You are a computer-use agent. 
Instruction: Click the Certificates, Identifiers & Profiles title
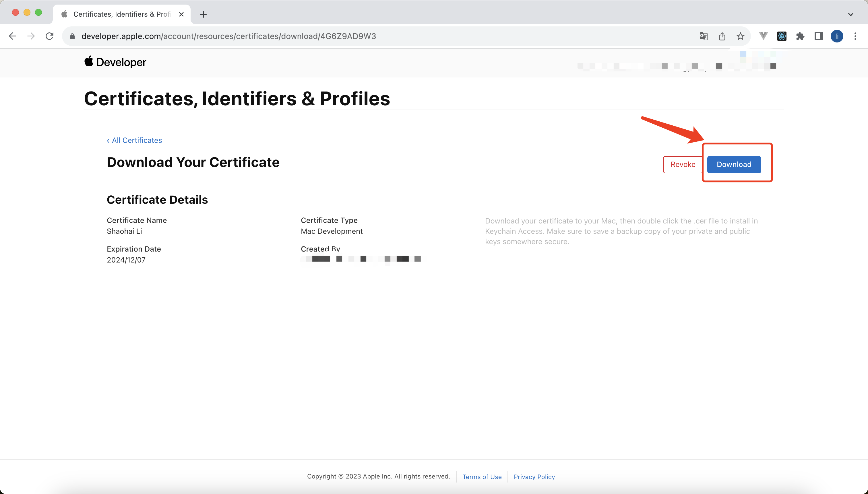click(x=237, y=98)
